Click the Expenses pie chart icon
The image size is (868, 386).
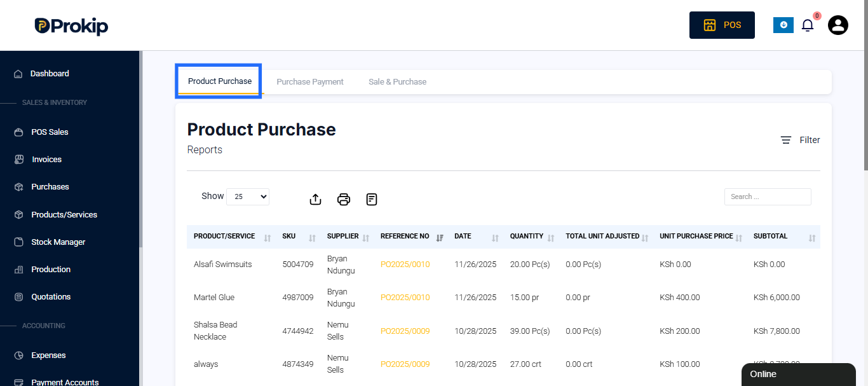[18, 355]
